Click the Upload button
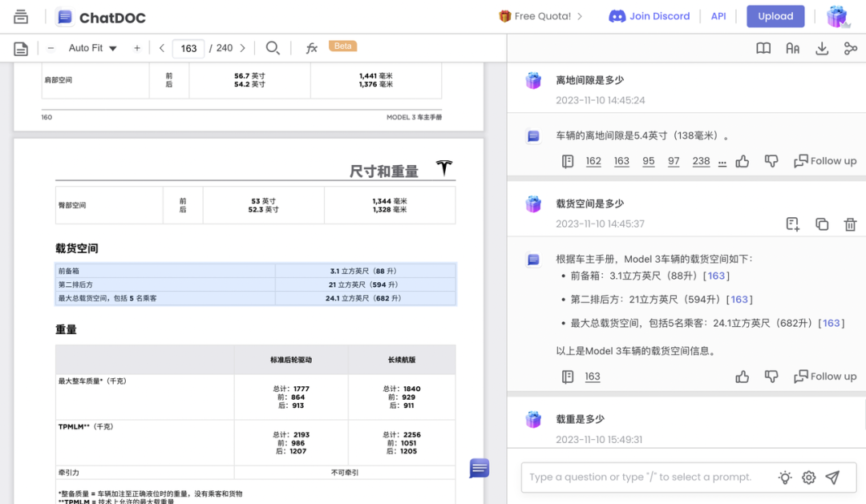This screenshot has height=504, width=866. (x=775, y=16)
